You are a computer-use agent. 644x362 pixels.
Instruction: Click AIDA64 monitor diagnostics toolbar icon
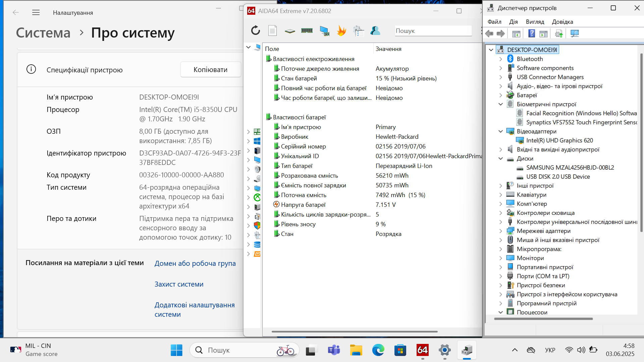pos(324,31)
